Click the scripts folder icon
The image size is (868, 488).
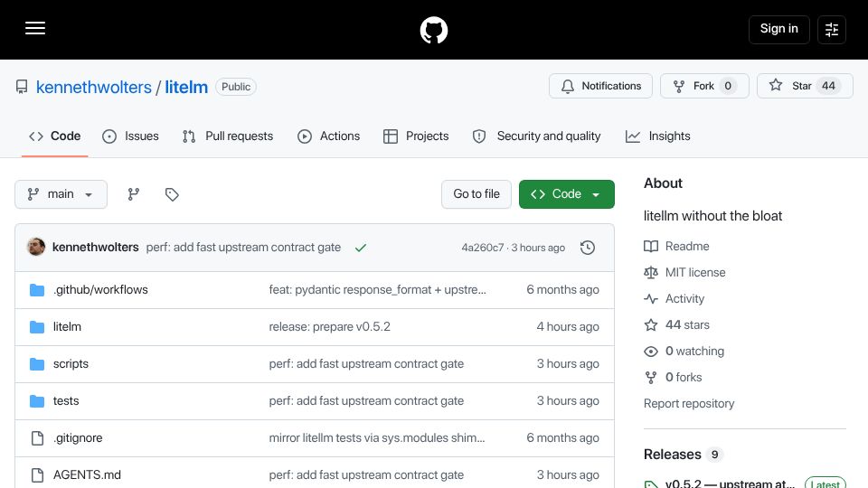tap(37, 364)
